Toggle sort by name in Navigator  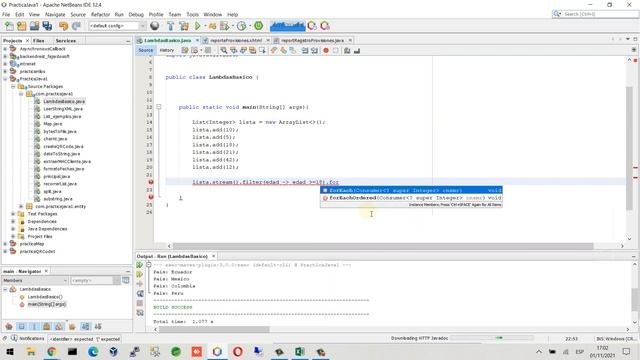click(85, 327)
